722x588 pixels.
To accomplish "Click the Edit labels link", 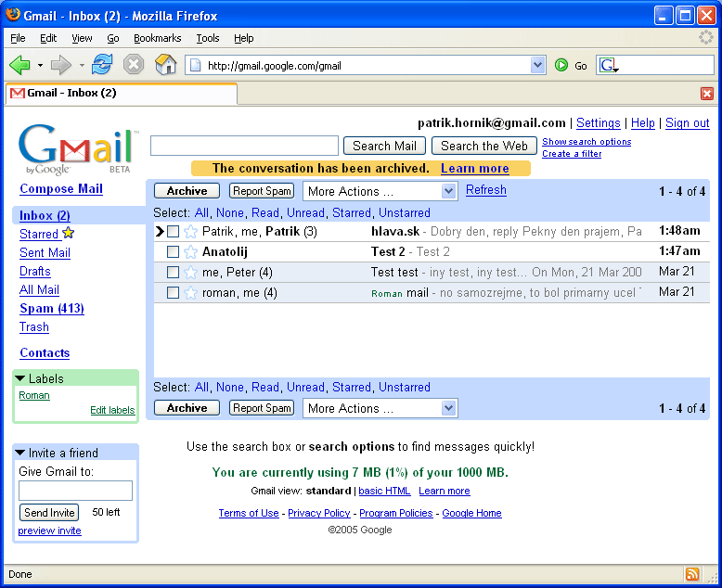I will [112, 410].
